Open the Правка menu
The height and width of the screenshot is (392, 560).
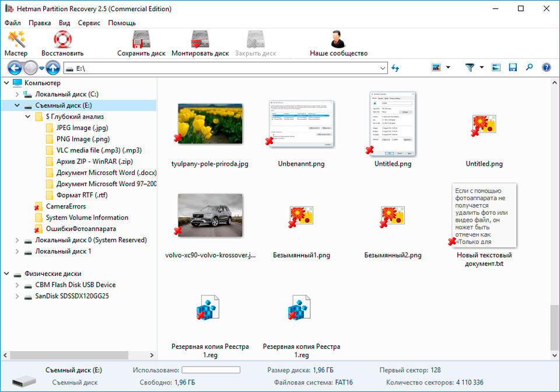tap(40, 23)
